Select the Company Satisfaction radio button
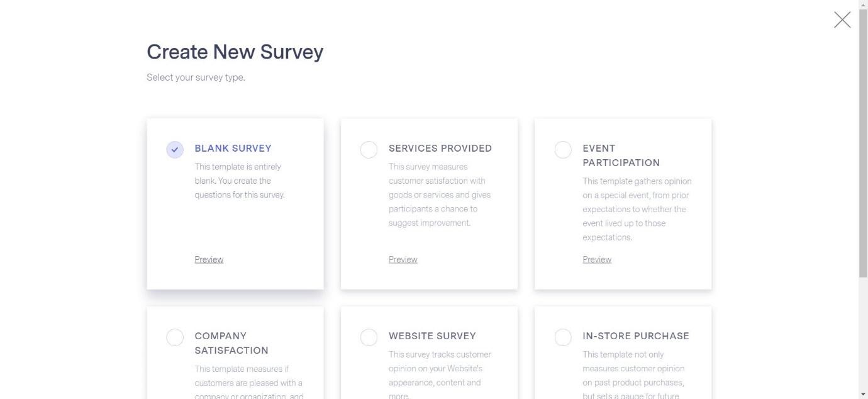The width and height of the screenshot is (868, 399). click(x=175, y=337)
